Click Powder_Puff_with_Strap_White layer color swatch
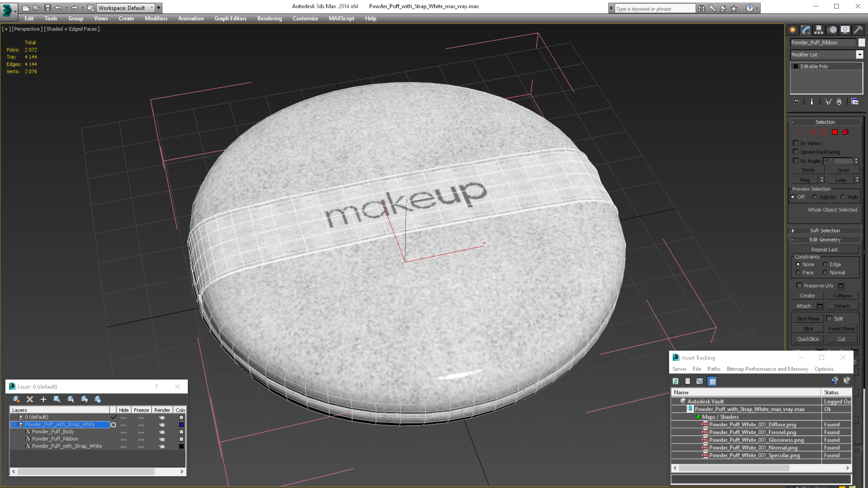Screen dimensions: 868x488 pos(181,425)
